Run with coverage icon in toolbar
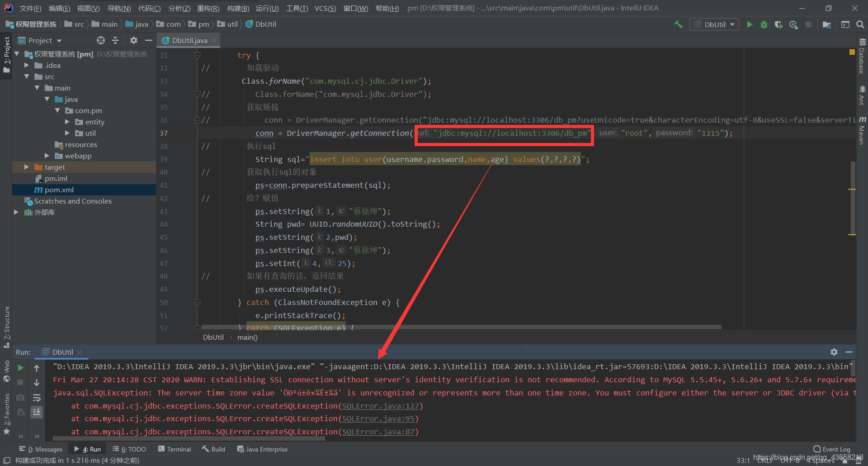This screenshot has width=868, height=466. pos(778,24)
